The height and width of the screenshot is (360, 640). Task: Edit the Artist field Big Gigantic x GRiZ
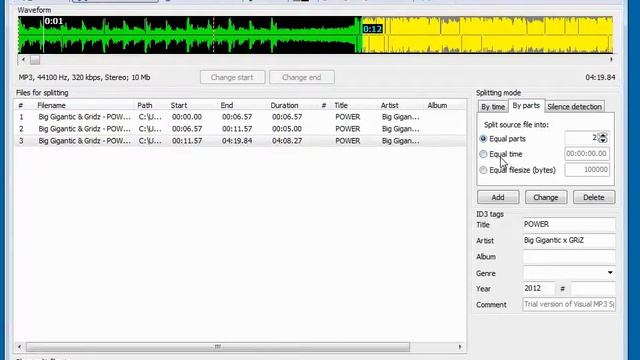click(x=569, y=240)
